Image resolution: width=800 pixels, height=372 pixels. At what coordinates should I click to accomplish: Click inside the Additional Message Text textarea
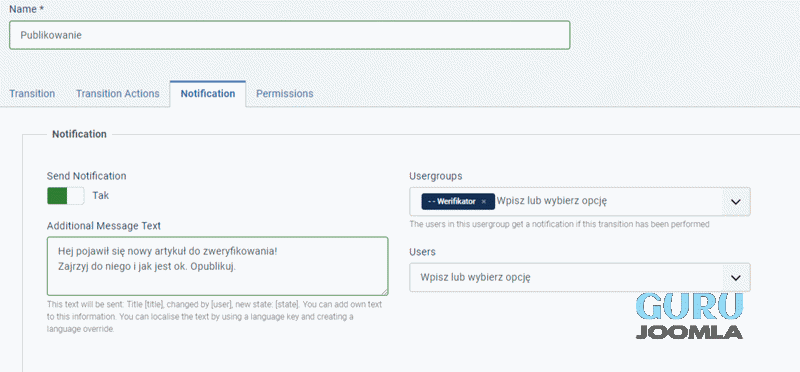(217, 266)
